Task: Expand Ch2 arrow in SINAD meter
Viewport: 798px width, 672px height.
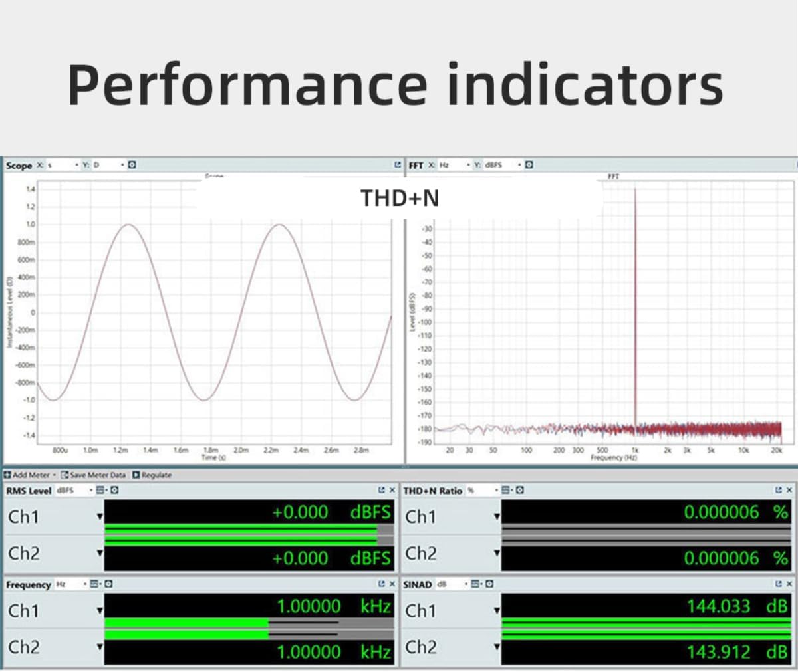Action: 497,647
